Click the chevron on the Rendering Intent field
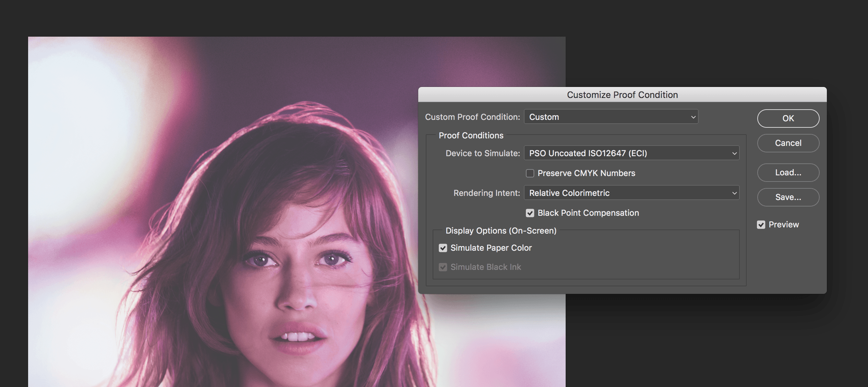868x387 pixels. [x=734, y=193]
